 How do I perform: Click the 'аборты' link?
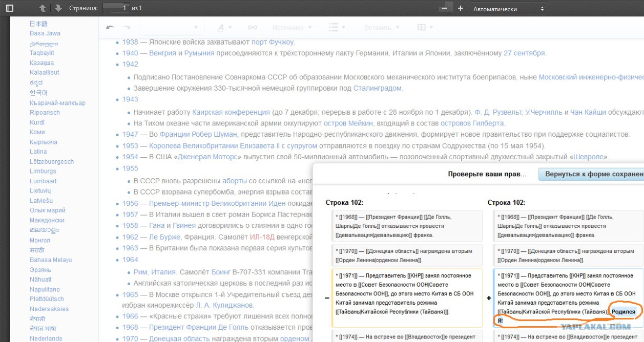(x=235, y=181)
